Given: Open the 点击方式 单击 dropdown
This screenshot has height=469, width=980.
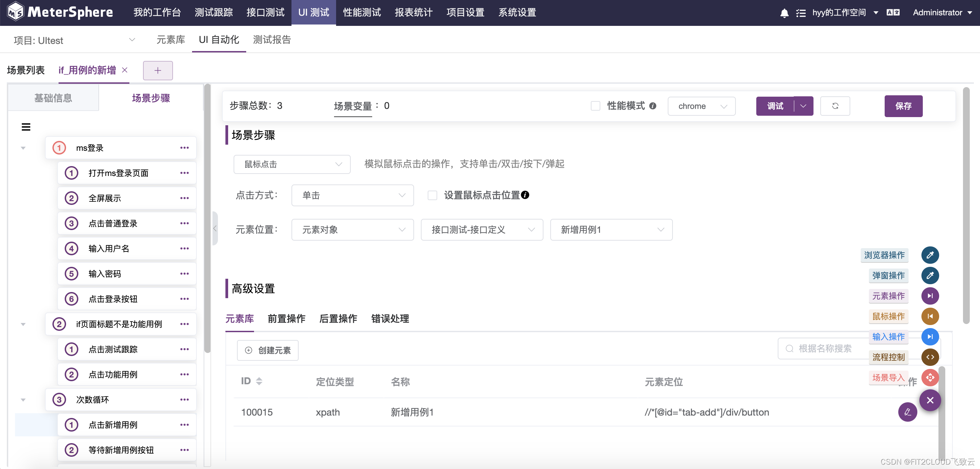Looking at the screenshot, I should coord(352,195).
